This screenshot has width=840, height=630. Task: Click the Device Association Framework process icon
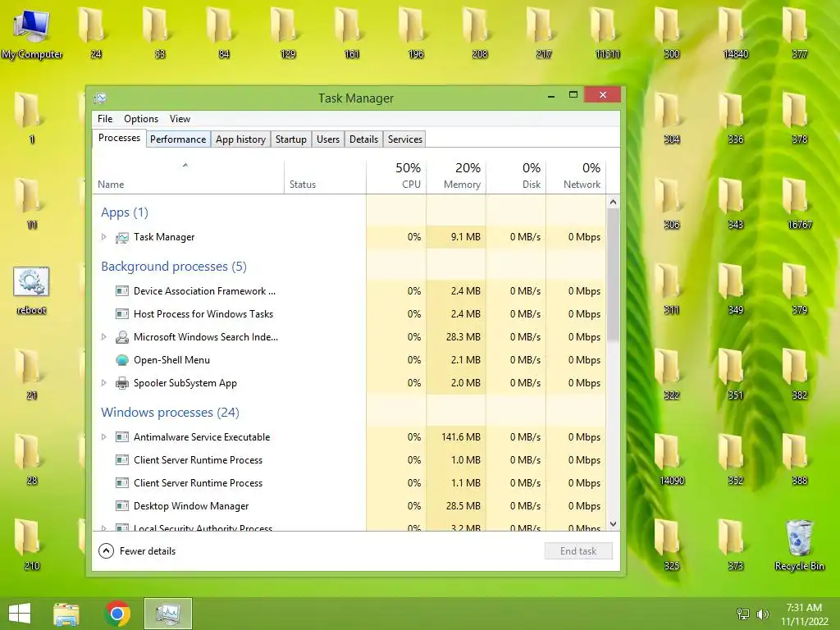122,291
